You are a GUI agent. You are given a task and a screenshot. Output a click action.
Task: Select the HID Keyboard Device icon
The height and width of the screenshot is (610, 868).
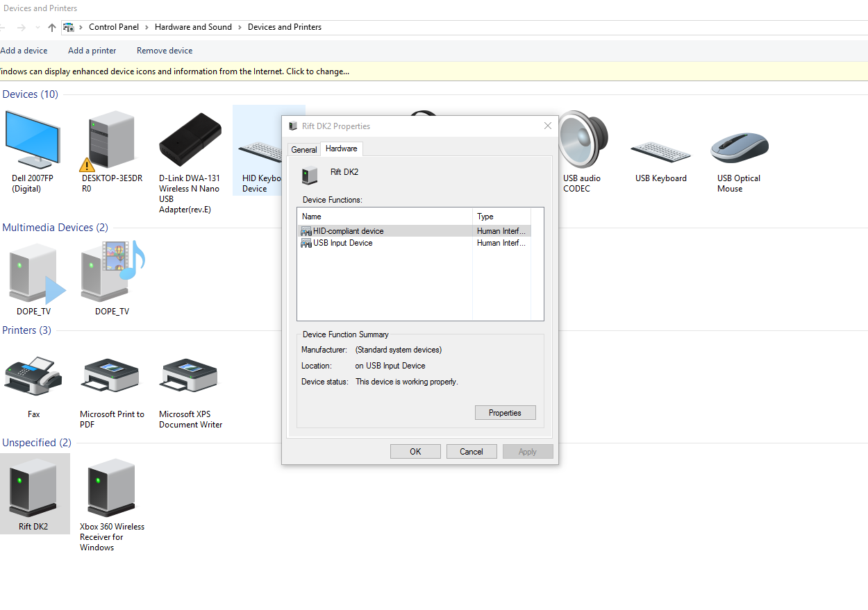point(260,151)
